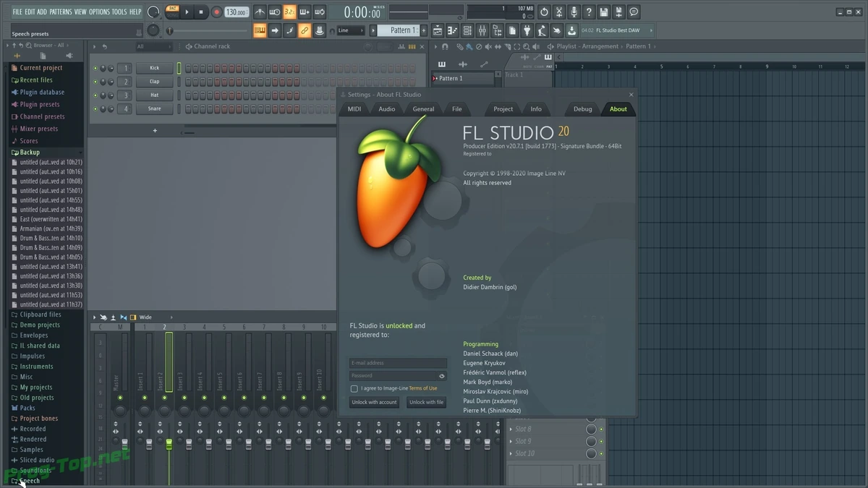Expand the Packs folder in browser
This screenshot has width=868, height=488.
point(27,408)
